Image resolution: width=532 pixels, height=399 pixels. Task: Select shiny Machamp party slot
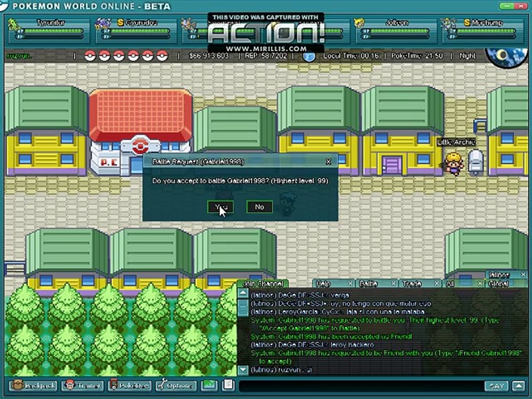483,31
